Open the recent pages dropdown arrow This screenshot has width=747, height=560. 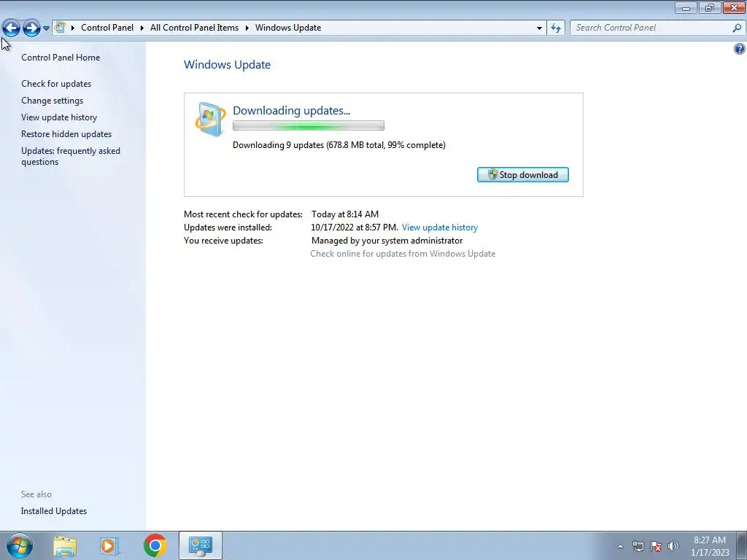click(x=46, y=28)
